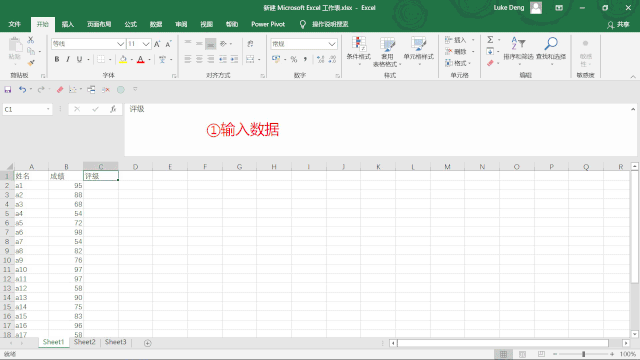This screenshot has height=360, width=640.
Task: Click Wrap Text icon
Action: coord(250,43)
